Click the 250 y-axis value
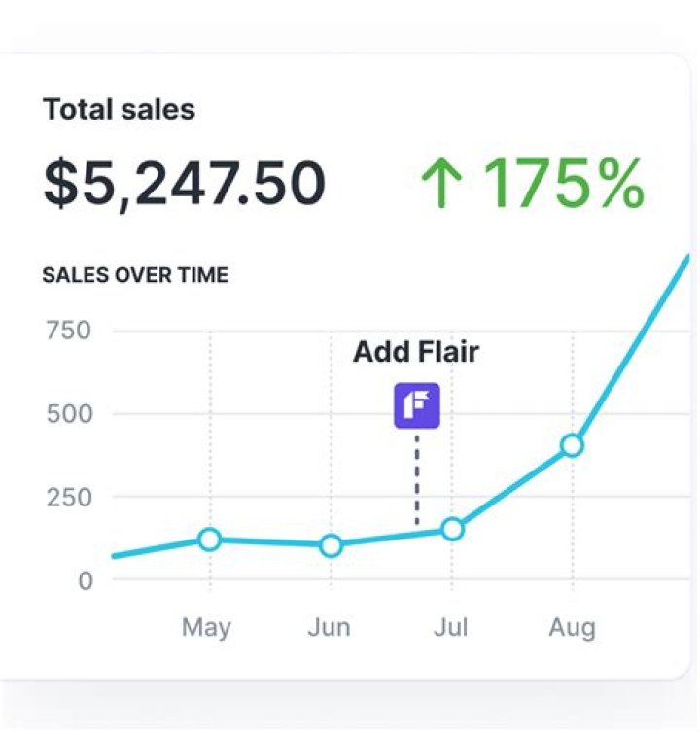The width and height of the screenshot is (700, 732). coord(68,498)
